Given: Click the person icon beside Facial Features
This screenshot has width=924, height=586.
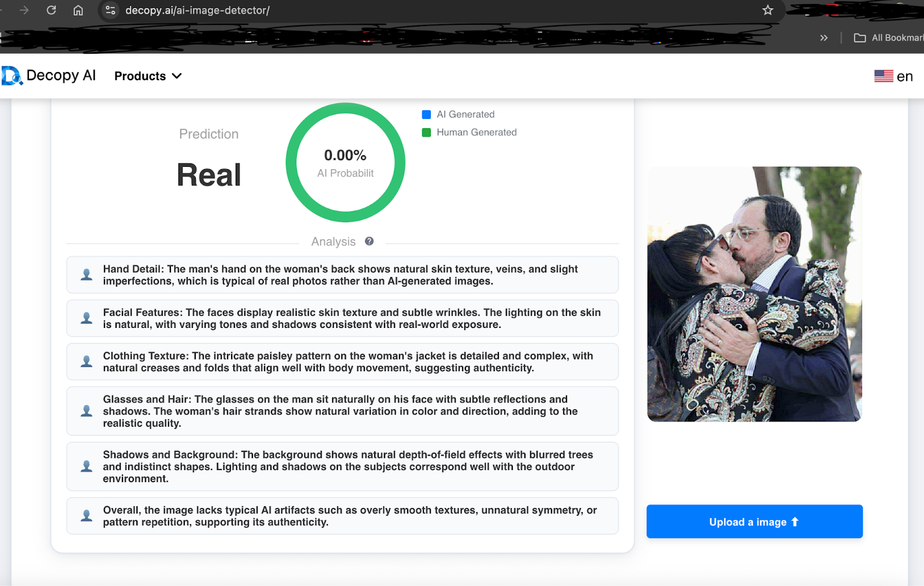Looking at the screenshot, I should coord(87,318).
